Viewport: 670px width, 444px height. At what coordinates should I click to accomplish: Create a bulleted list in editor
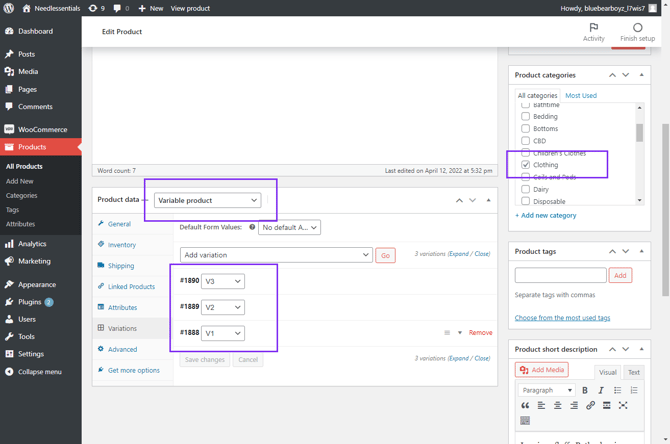(617, 390)
